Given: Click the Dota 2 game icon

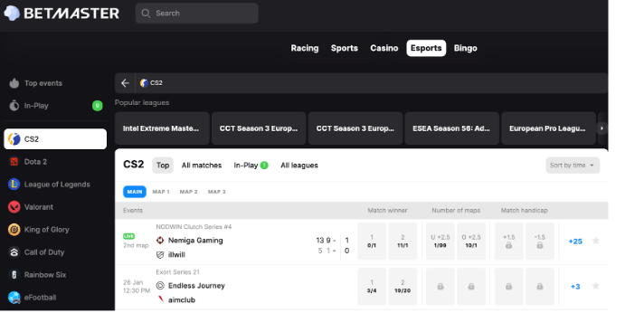Looking at the screenshot, I should point(14,162).
